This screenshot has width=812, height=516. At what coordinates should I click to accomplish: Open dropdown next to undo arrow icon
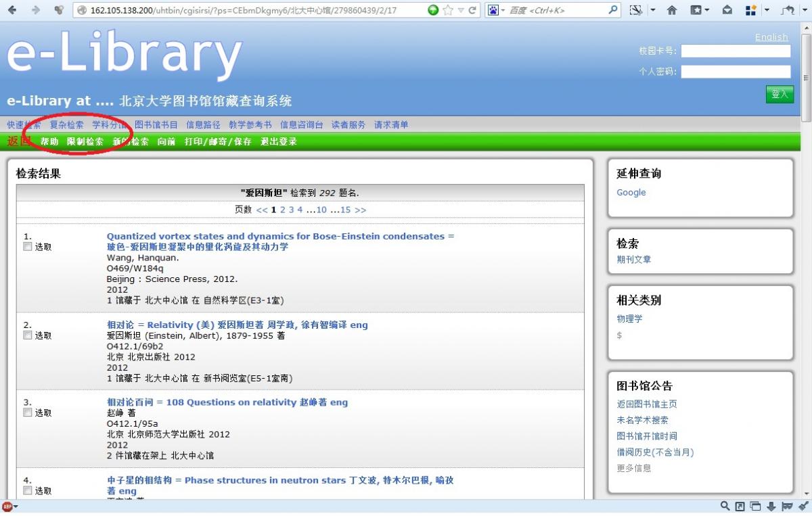coord(803,10)
